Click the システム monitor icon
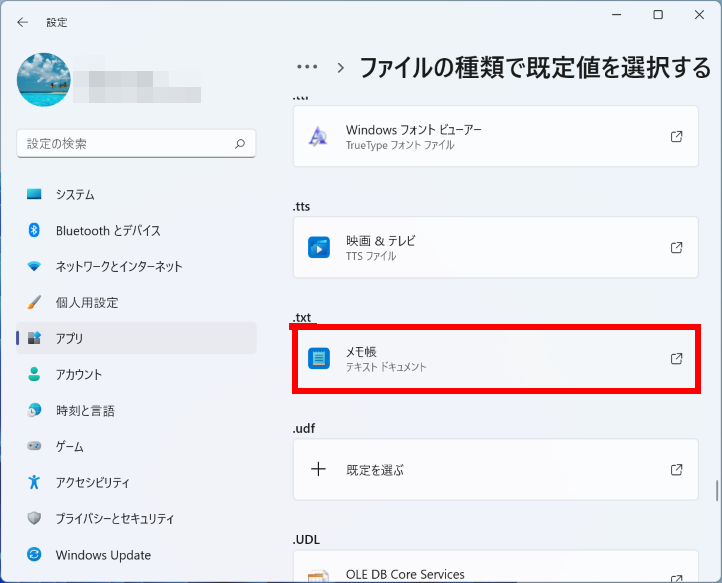 [x=34, y=194]
